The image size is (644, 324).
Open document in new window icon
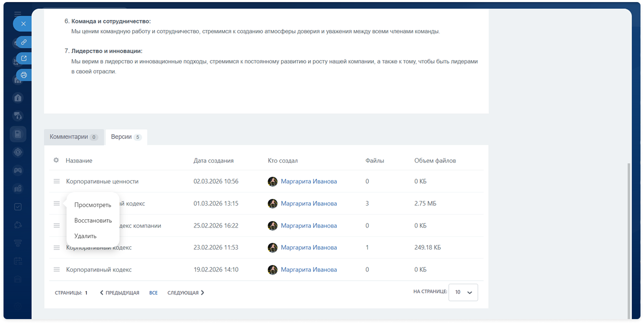point(24,58)
